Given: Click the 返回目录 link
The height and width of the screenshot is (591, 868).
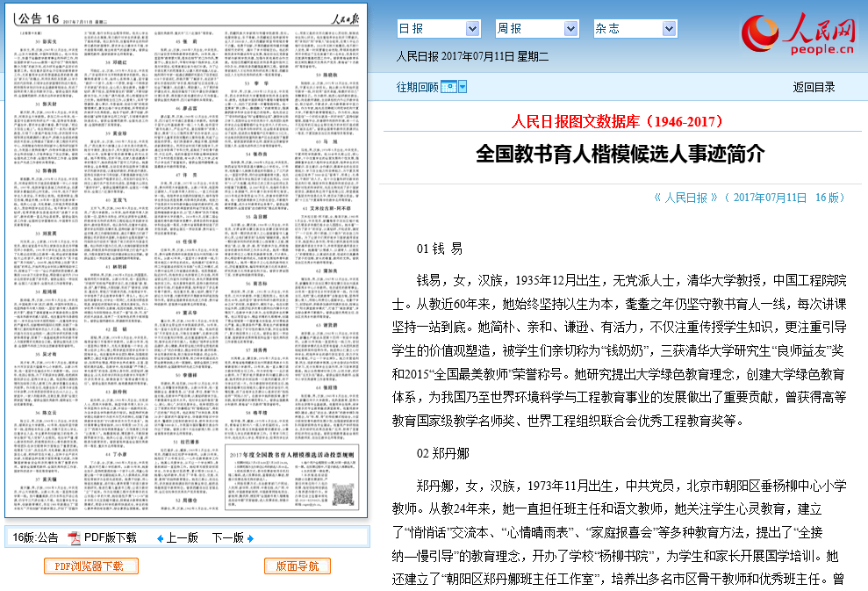Looking at the screenshot, I should coord(814,87).
